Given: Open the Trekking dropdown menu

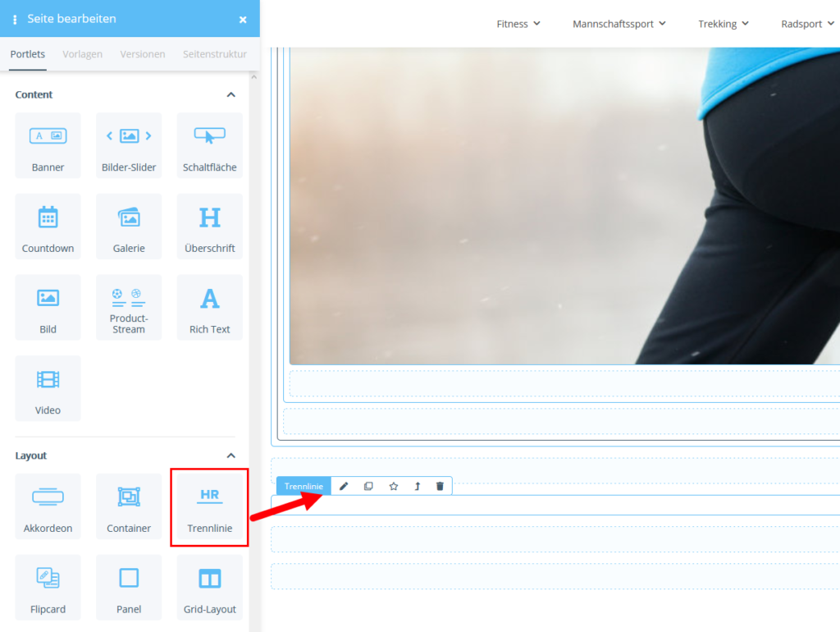Looking at the screenshot, I should coord(724,24).
